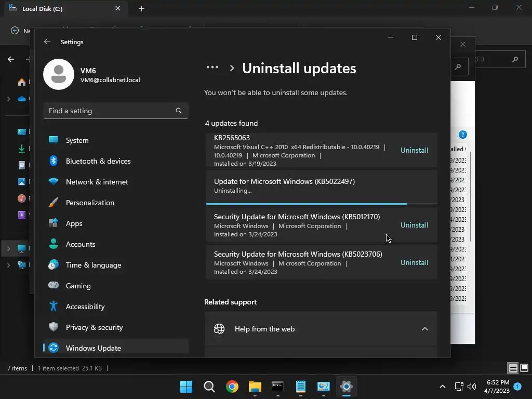Switch Explorer to details view
The height and width of the screenshot is (399, 532).
click(513, 368)
